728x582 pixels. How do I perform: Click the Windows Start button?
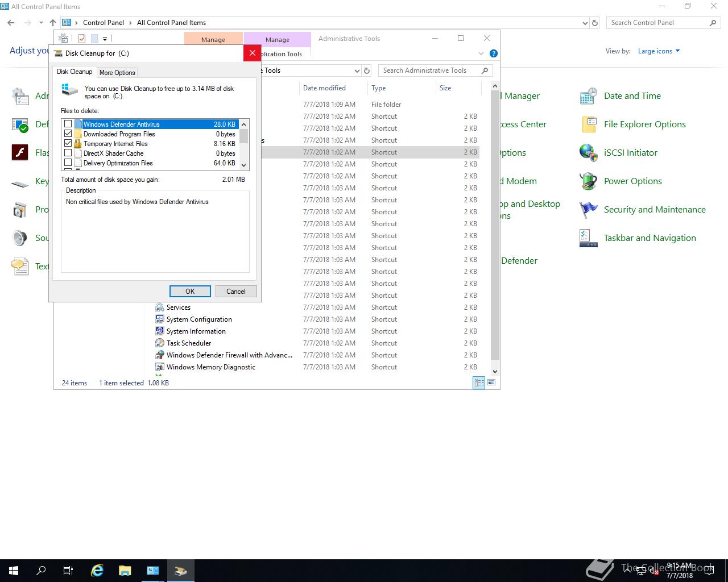click(14, 571)
